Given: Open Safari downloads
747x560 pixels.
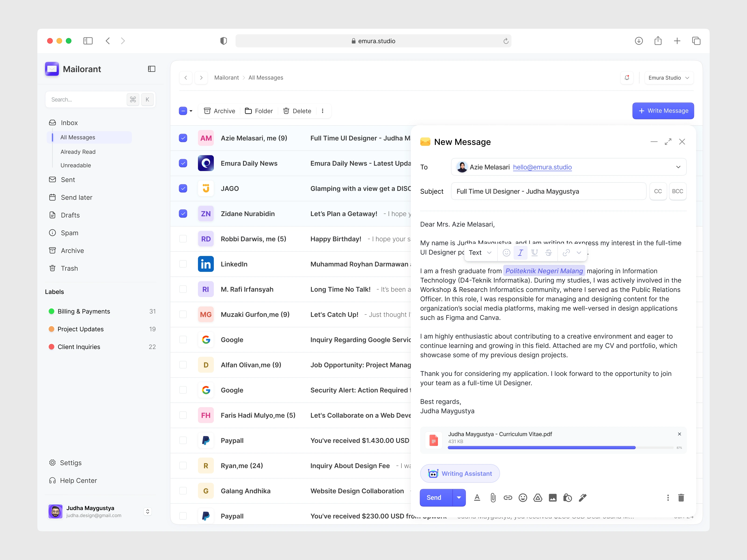Looking at the screenshot, I should pyautogui.click(x=639, y=41).
